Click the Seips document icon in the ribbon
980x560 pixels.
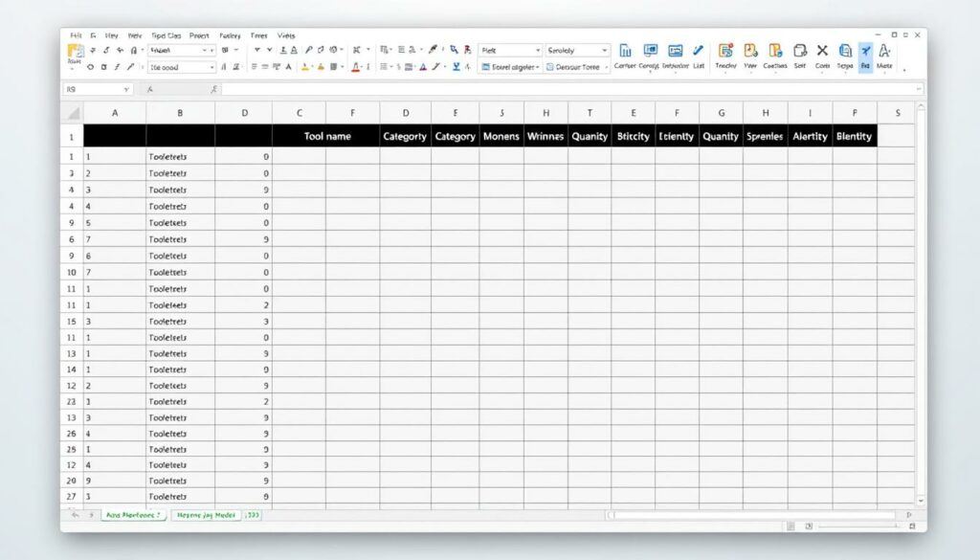[845, 52]
